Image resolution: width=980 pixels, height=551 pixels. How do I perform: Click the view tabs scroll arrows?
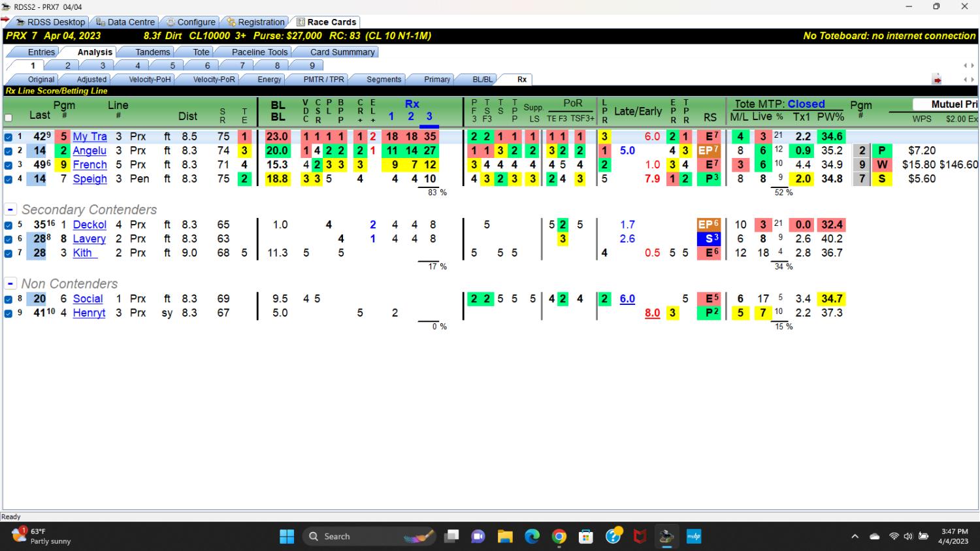pos(969,80)
